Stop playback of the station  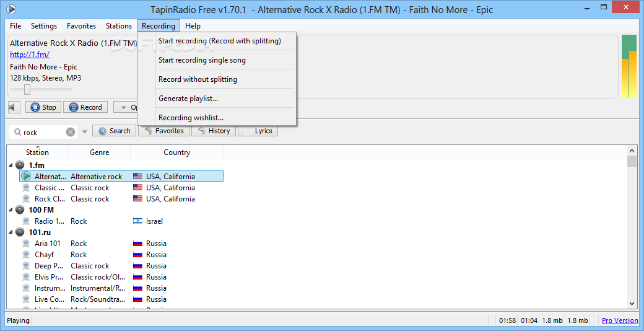click(43, 107)
